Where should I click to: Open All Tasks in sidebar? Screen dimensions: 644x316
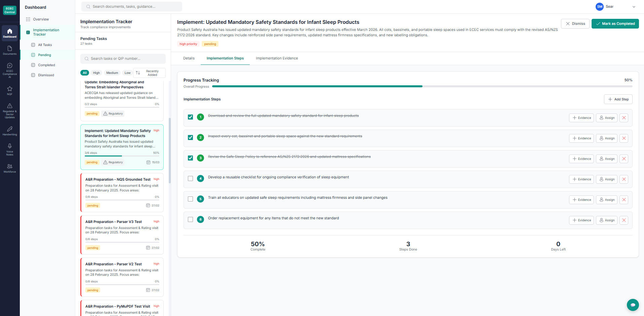point(45,45)
